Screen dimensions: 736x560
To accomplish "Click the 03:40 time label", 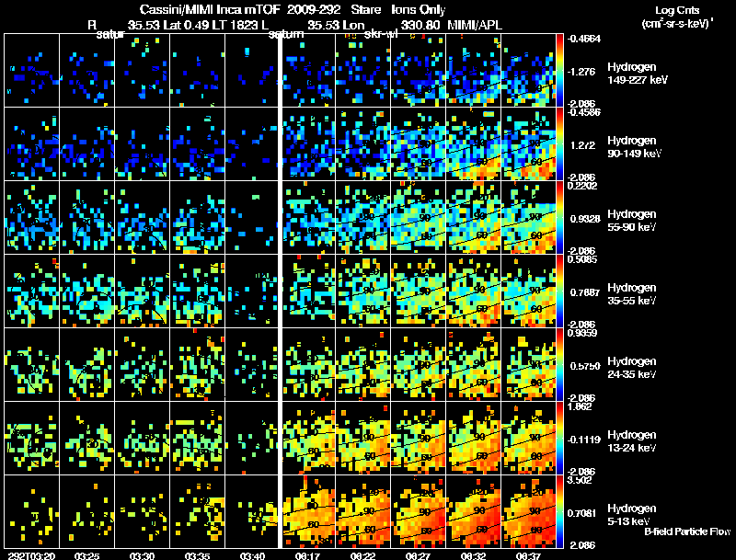I will point(252,555).
